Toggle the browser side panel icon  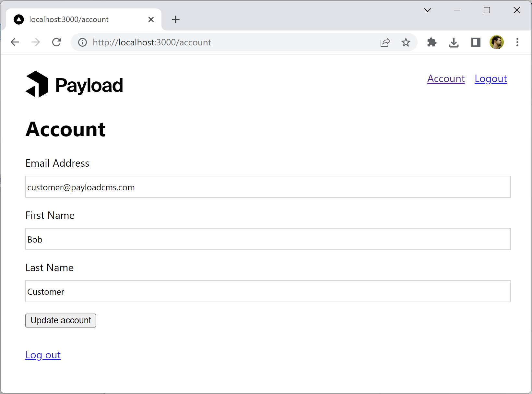pyautogui.click(x=476, y=42)
